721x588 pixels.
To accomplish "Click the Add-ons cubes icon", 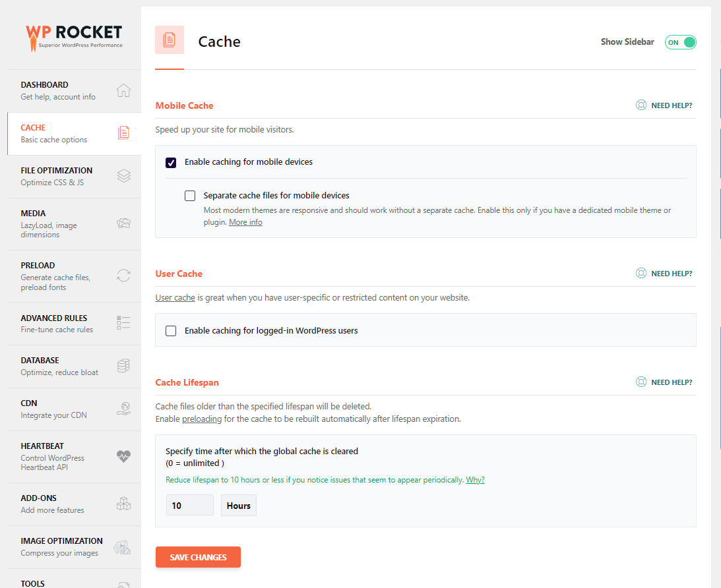I will tap(123, 504).
